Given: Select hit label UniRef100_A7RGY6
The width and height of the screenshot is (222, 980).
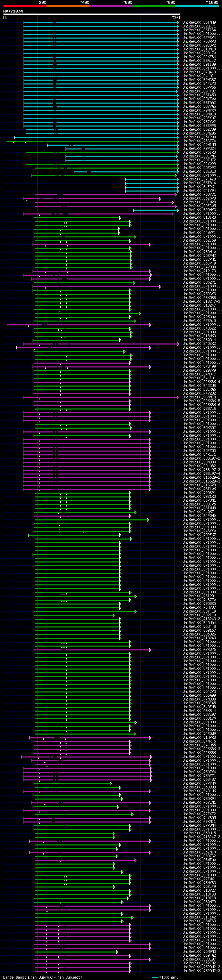Looking at the screenshot, I should click(x=199, y=650).
